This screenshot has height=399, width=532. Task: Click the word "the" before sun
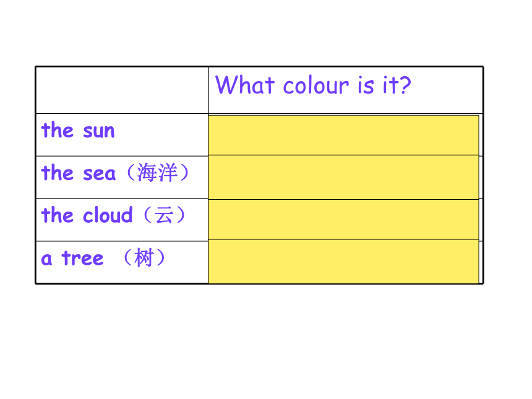point(57,130)
